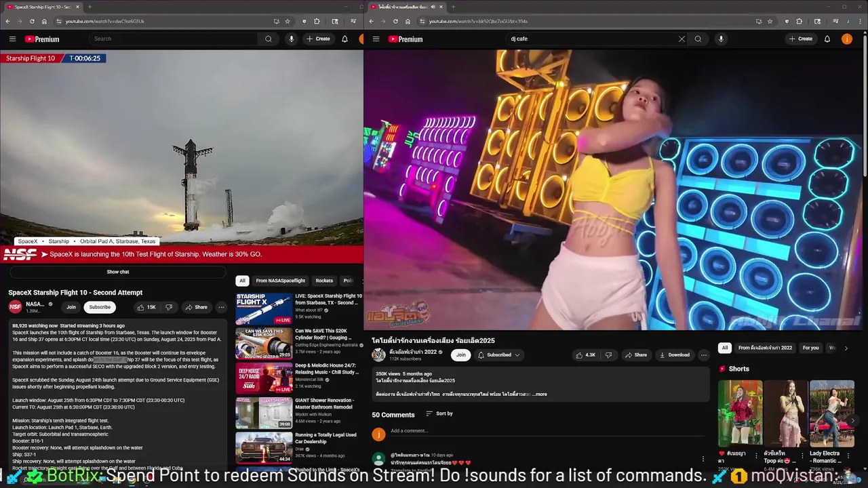This screenshot has width=868, height=488.
Task: Open notifications bell in right window
Action: [x=827, y=39]
